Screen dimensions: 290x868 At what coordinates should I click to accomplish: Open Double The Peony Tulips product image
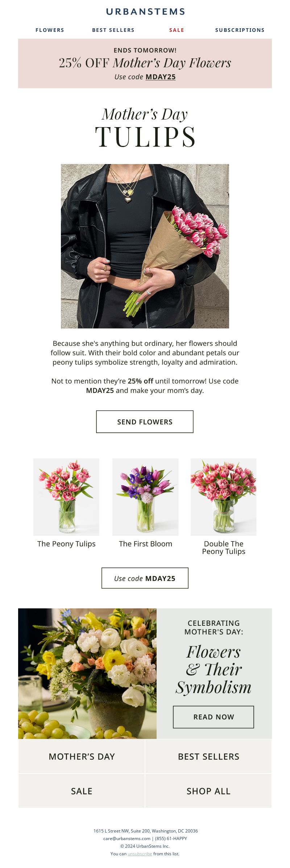[224, 497]
